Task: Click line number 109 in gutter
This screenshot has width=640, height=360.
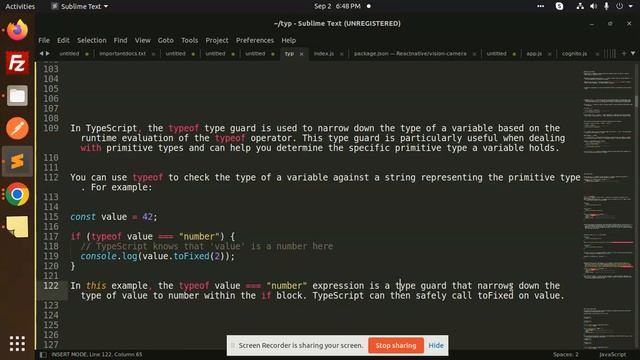Action: click(x=51, y=128)
